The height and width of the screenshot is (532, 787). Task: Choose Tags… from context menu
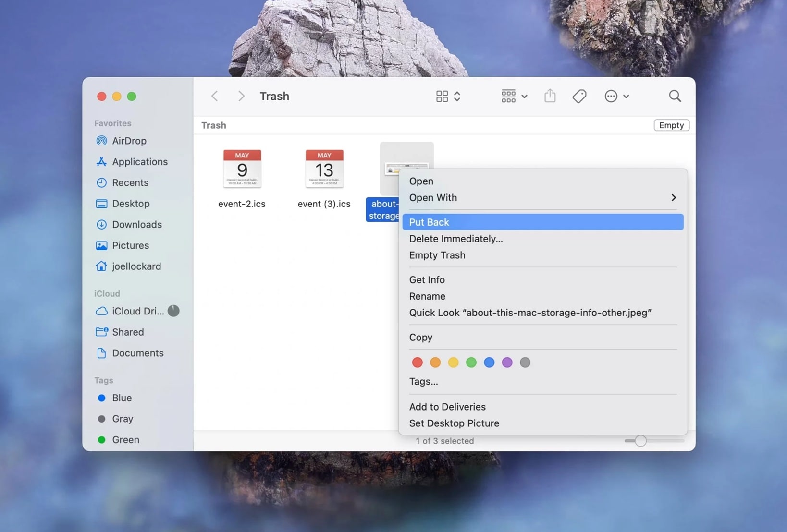click(542, 381)
